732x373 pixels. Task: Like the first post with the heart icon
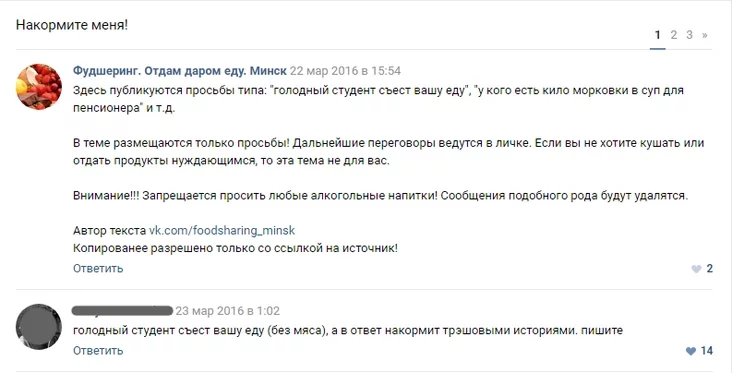pyautogui.click(x=696, y=269)
